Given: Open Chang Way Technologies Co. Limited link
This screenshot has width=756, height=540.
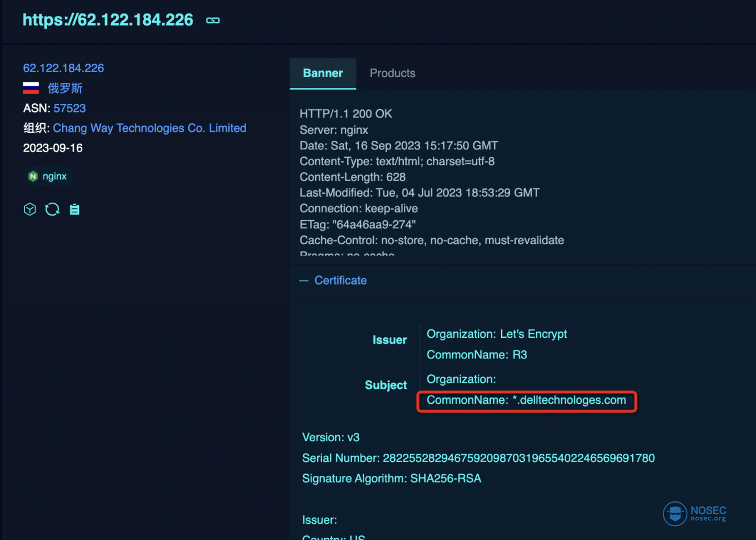Looking at the screenshot, I should (149, 128).
